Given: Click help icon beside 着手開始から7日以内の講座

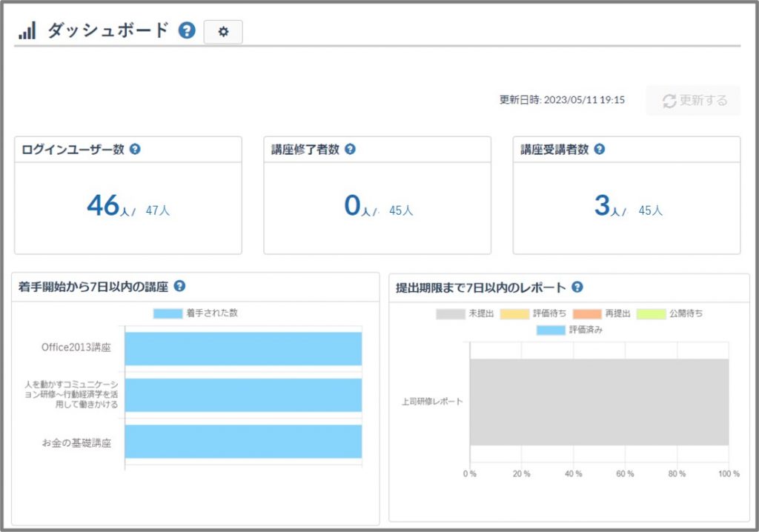Looking at the screenshot, I should (x=179, y=287).
